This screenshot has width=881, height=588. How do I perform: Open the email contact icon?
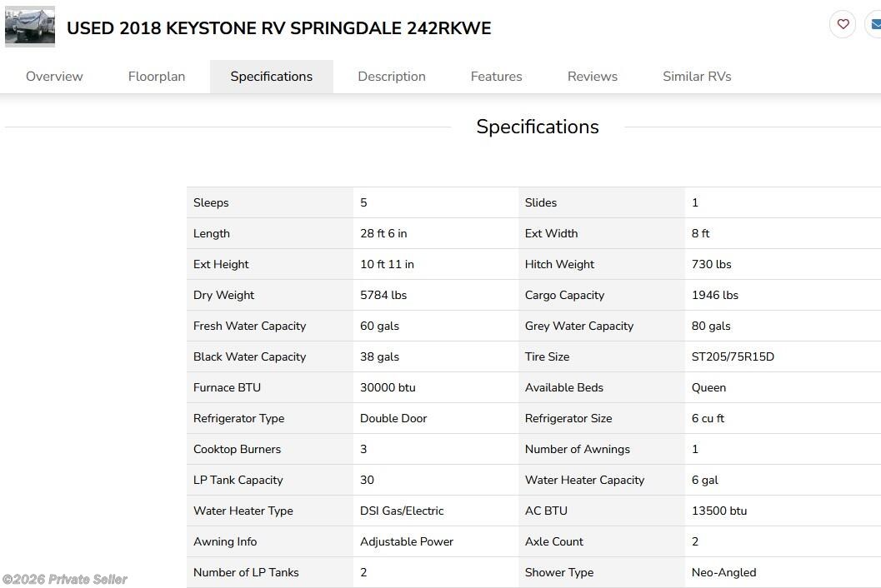pos(874,24)
